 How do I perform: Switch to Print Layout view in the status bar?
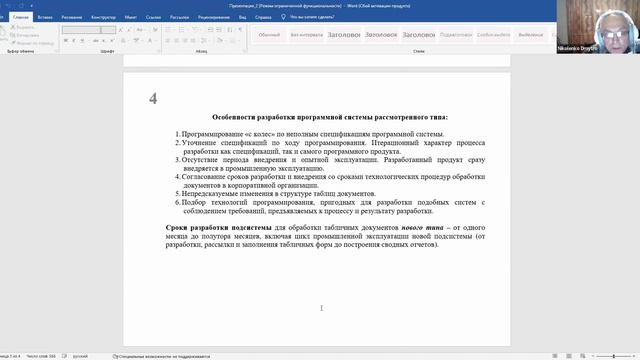click(x=569, y=356)
